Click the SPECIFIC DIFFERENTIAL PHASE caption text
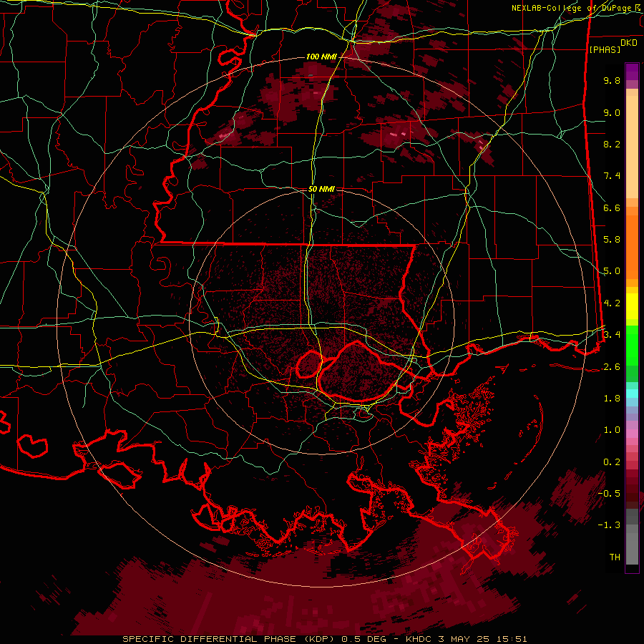 (209, 639)
